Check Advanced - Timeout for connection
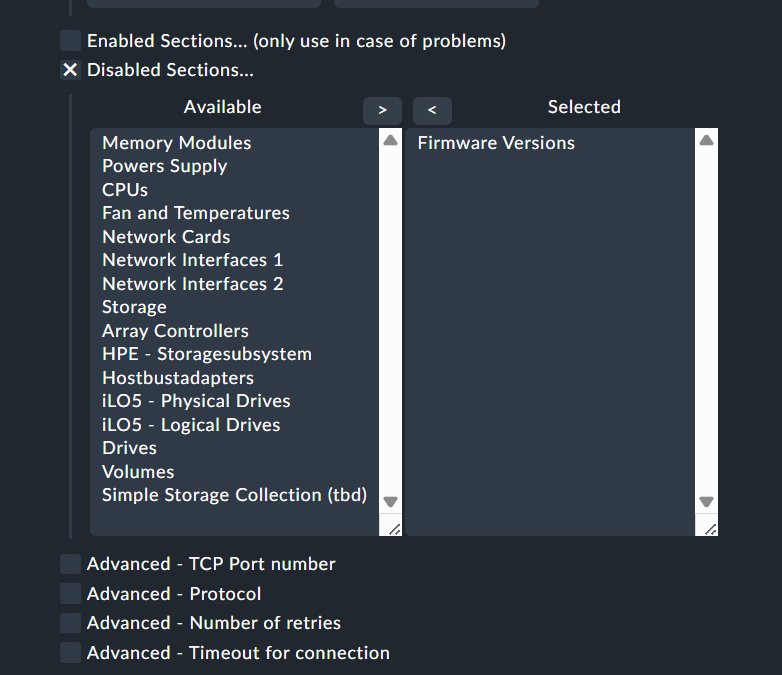This screenshot has width=782, height=675. click(70, 653)
